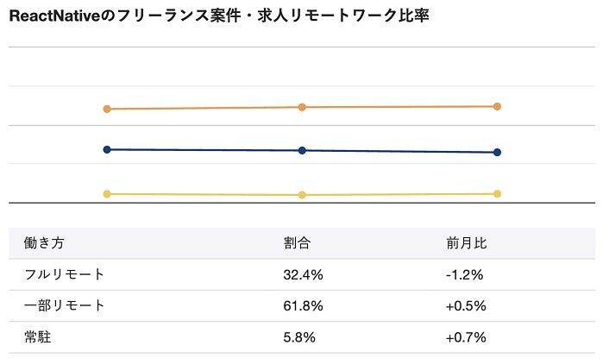
Task: Click the last navy blue data point
Action: point(497,153)
